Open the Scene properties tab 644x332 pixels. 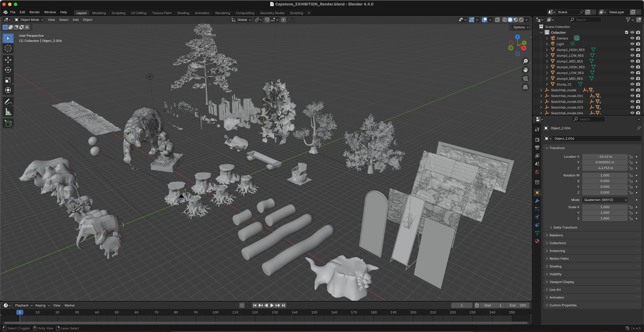537,164
